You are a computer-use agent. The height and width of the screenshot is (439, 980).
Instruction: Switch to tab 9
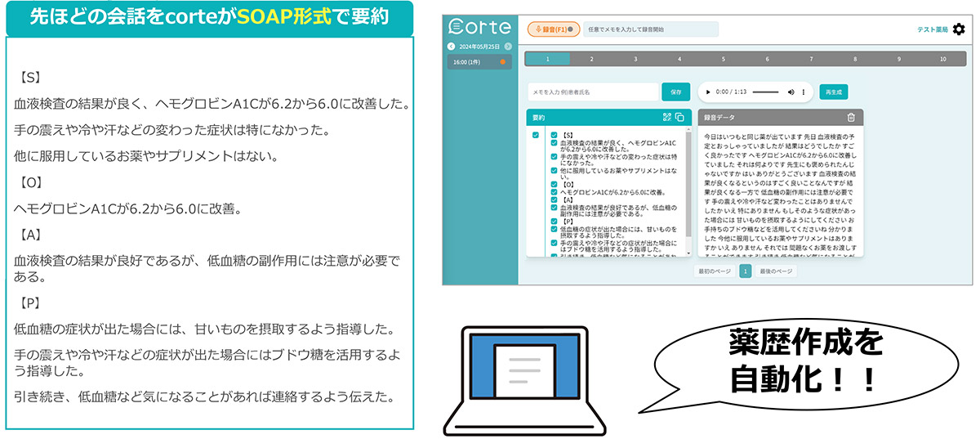899,59
